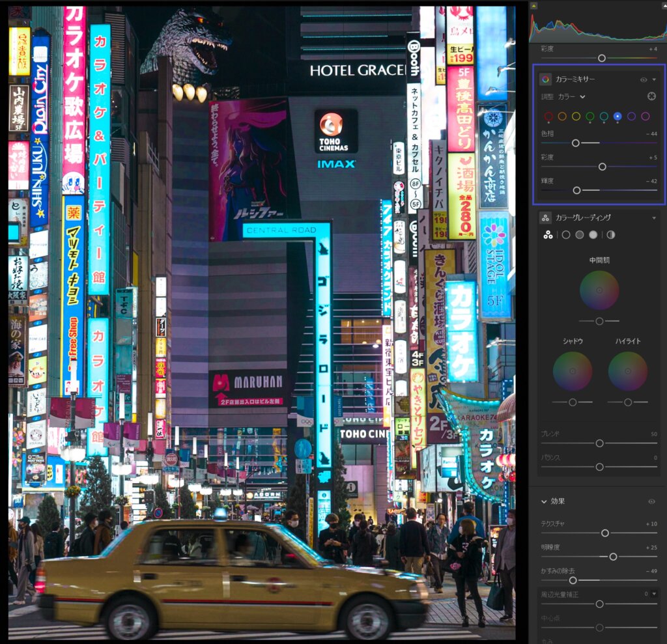This screenshot has width=667, height=644.
Task: Expand the 周辺光量補正 vignette options triangle
Action: (x=654, y=595)
